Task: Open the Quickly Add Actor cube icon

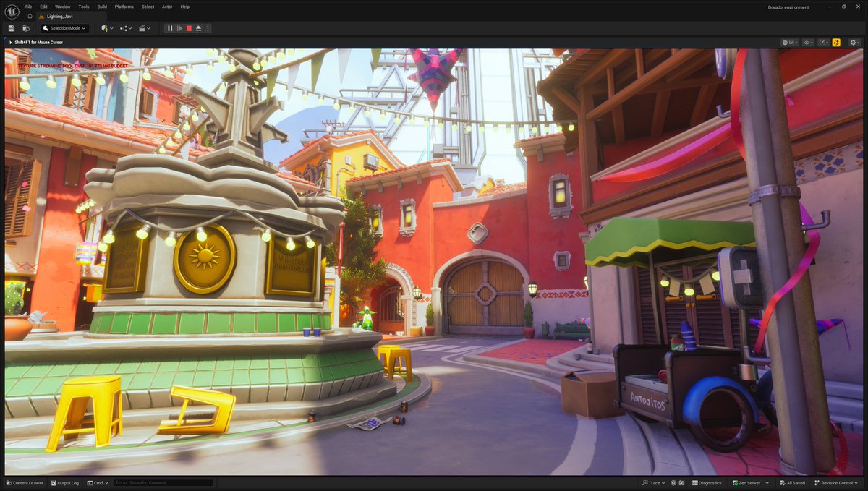Action: (105, 27)
